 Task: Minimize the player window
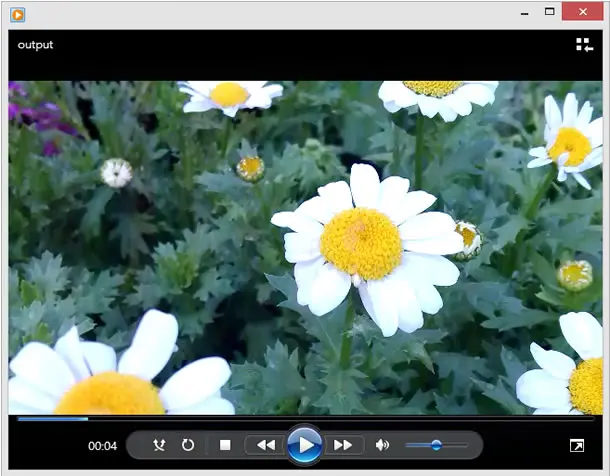[524, 13]
